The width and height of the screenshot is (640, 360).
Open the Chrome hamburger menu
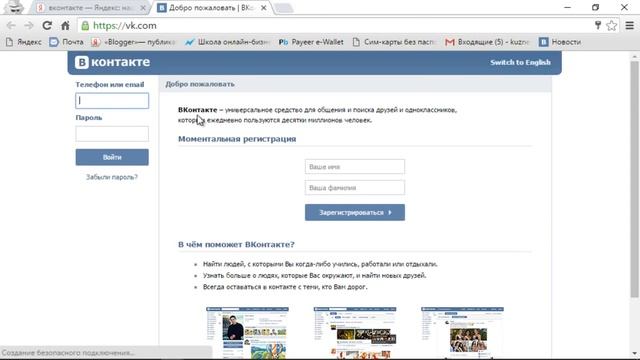pyautogui.click(x=629, y=25)
